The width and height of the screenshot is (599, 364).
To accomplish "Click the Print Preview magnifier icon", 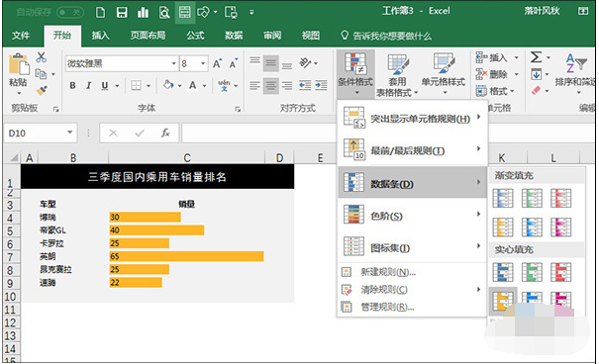I will point(164,13).
